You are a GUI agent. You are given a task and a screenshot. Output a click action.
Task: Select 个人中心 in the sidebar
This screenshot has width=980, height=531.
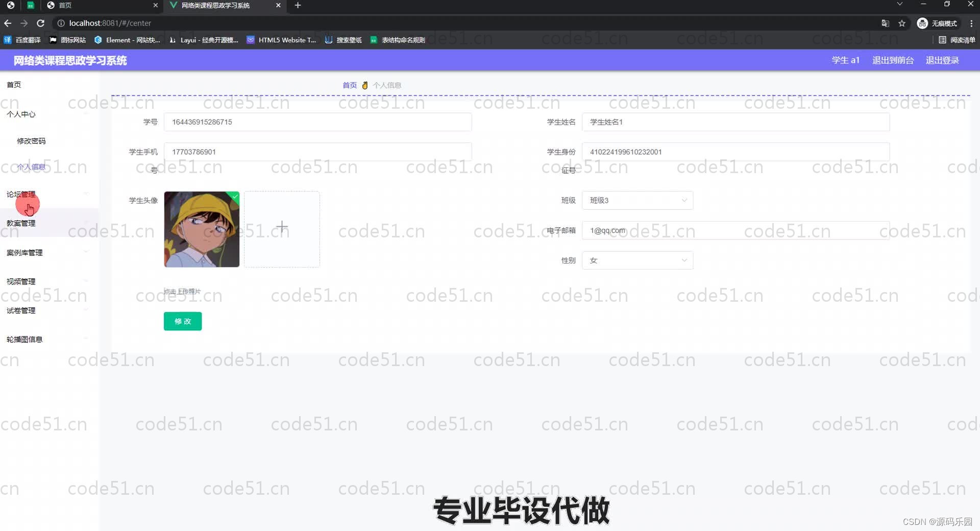[21, 114]
